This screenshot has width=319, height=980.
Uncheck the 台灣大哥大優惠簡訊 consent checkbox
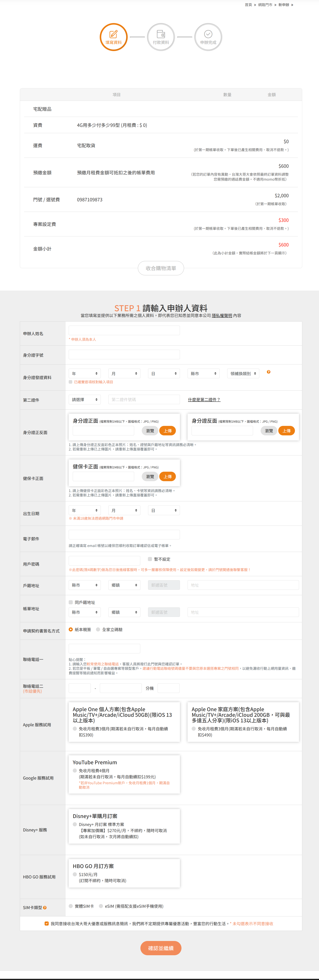[x=47, y=923]
